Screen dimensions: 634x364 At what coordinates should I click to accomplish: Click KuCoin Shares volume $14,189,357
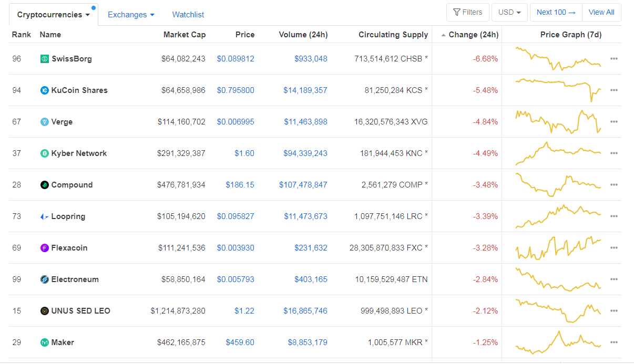click(x=305, y=90)
